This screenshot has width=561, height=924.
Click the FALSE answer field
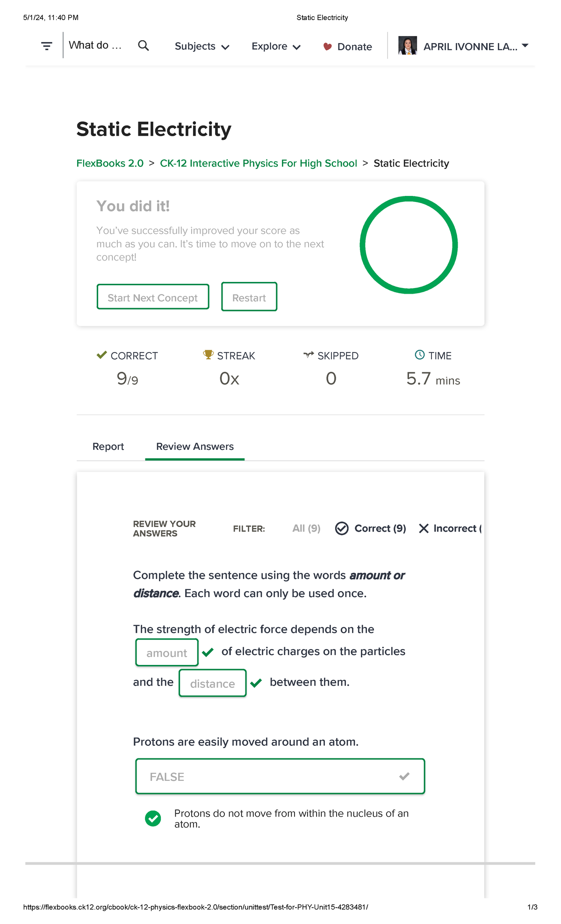tap(280, 776)
